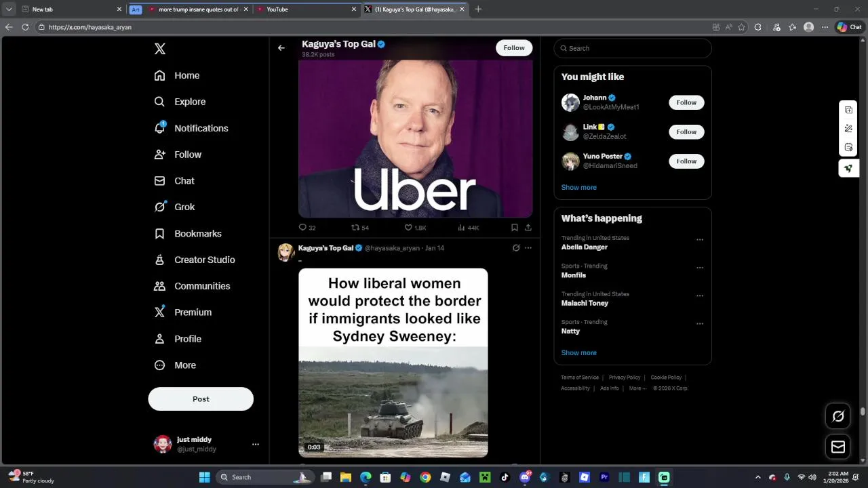Open the Monfils trending topic
The height and width of the screenshot is (488, 868).
[574, 275]
